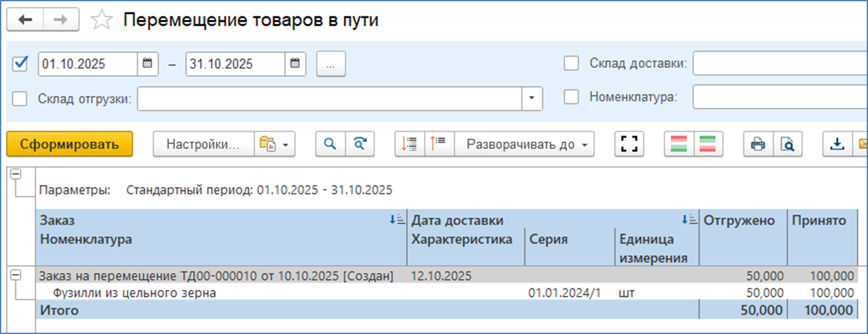Click the find magnifier icon in toolbar
Image resolution: width=868 pixels, height=334 pixels.
(330, 144)
